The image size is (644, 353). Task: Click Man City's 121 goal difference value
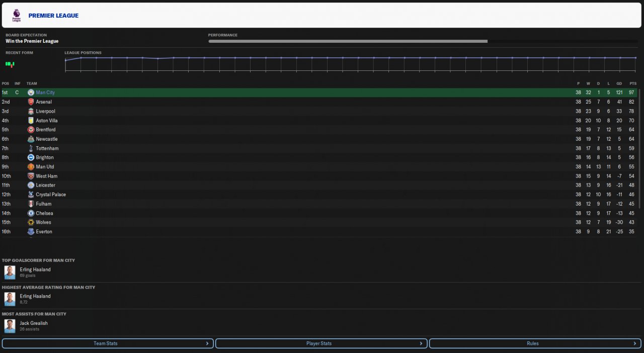coord(618,93)
